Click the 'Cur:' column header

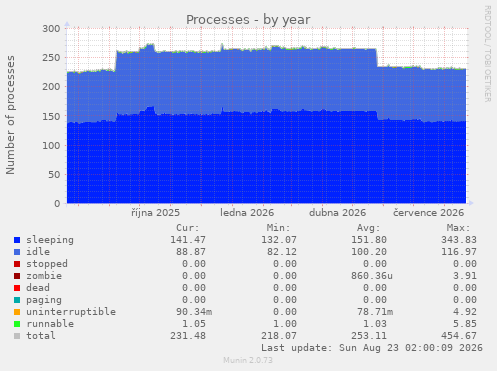188,228
